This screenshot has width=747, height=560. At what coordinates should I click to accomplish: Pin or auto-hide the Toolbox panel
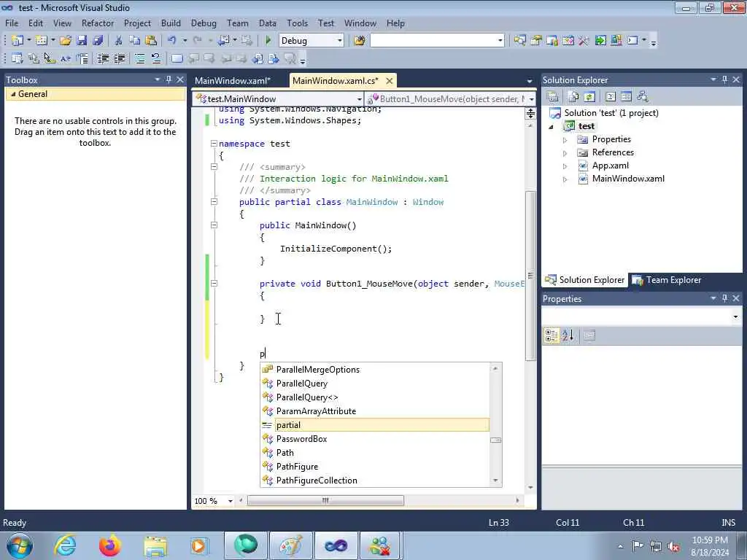coord(169,79)
